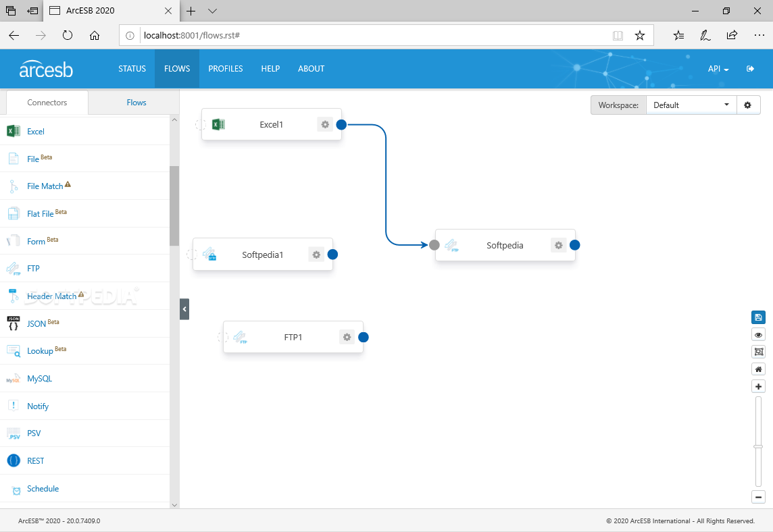Image resolution: width=773 pixels, height=532 pixels.
Task: Click the browser share icon
Action: pyautogui.click(x=732, y=35)
